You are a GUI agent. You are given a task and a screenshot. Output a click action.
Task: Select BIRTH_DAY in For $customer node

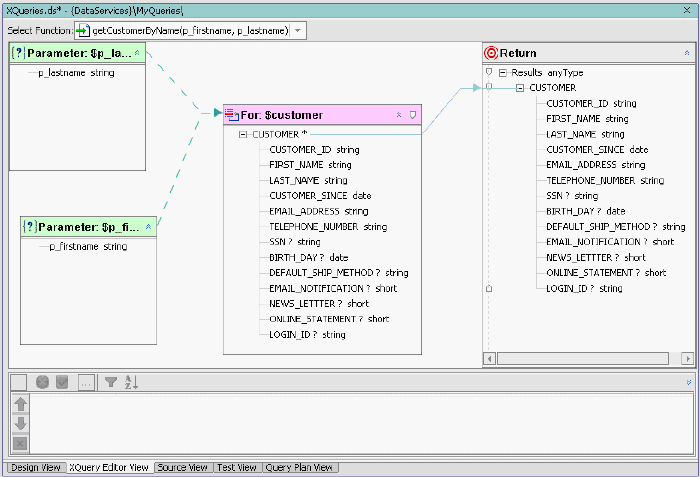click(308, 257)
